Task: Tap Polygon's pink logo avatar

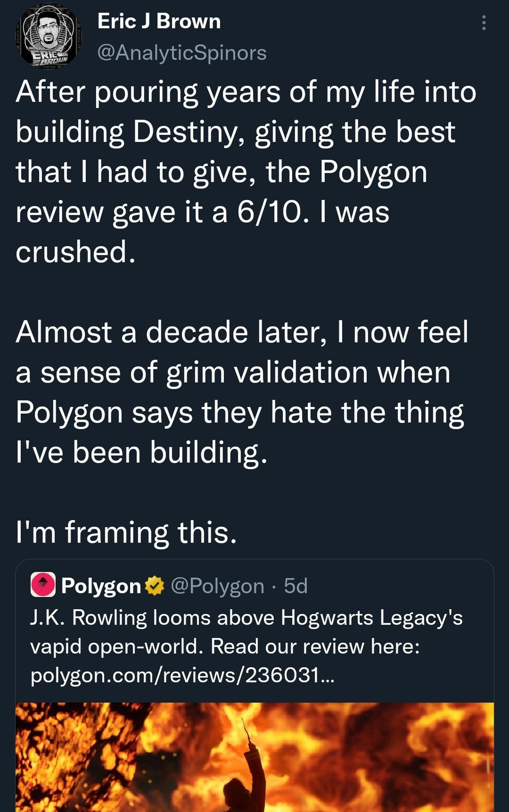Action: pyautogui.click(x=43, y=585)
